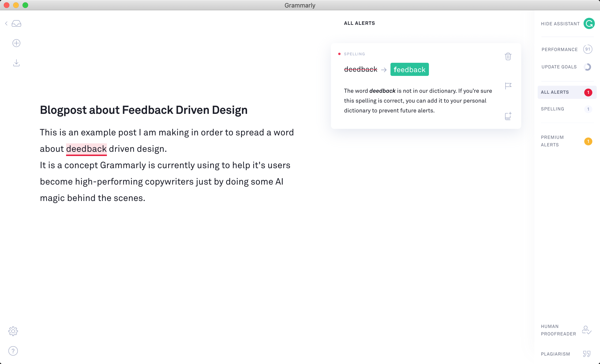600x364 pixels.
Task: Click the yellow Premium Alerts badge
Action: (588, 141)
